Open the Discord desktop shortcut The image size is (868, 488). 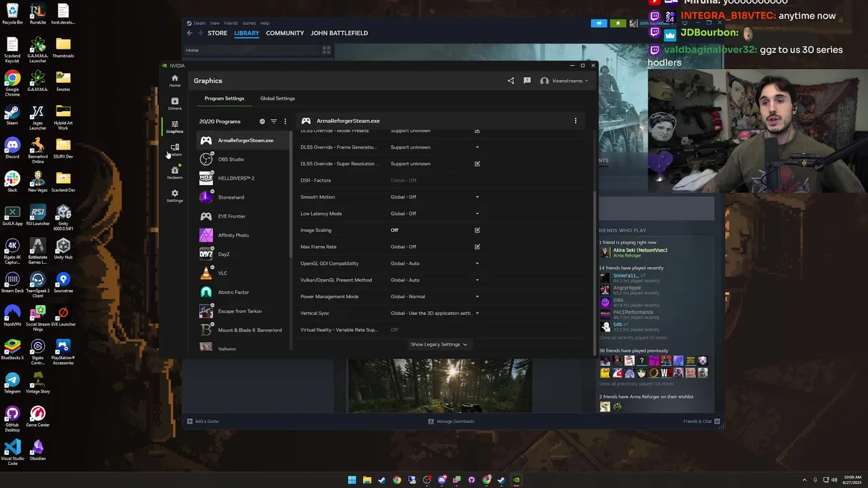point(12,148)
